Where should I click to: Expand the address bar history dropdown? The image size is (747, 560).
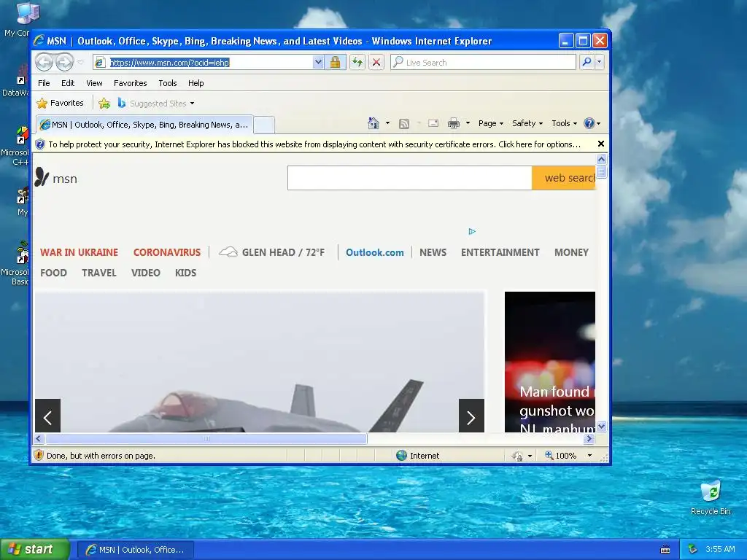[x=318, y=63]
